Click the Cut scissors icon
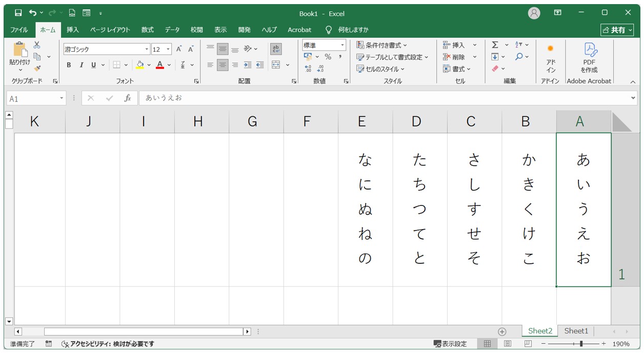 (37, 46)
